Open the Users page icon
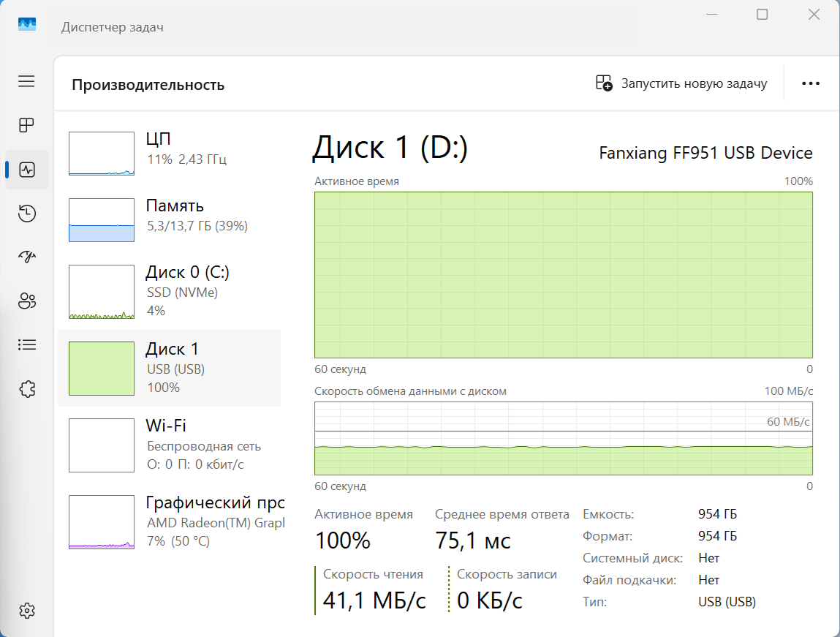Viewport: 840px width, 637px height. [x=26, y=301]
